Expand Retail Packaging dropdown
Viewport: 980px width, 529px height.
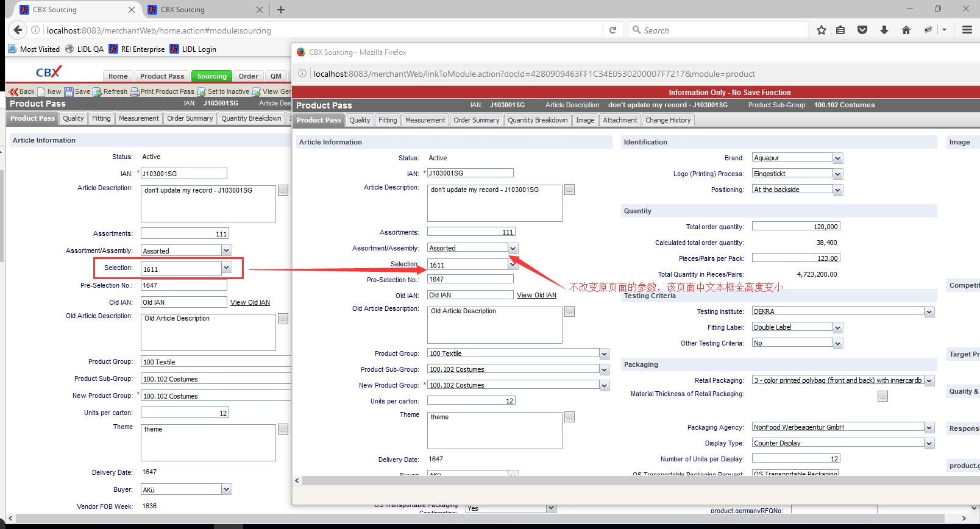click(929, 380)
